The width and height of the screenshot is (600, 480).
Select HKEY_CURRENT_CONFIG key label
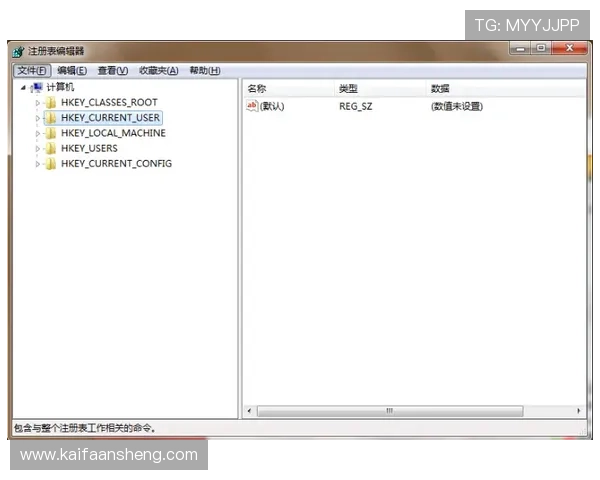click(116, 164)
